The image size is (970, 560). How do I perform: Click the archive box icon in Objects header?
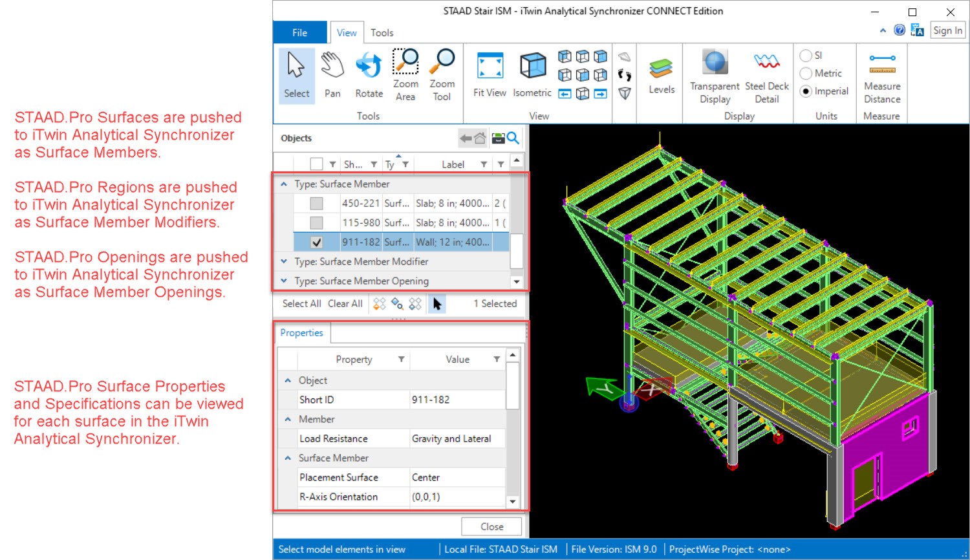point(498,138)
